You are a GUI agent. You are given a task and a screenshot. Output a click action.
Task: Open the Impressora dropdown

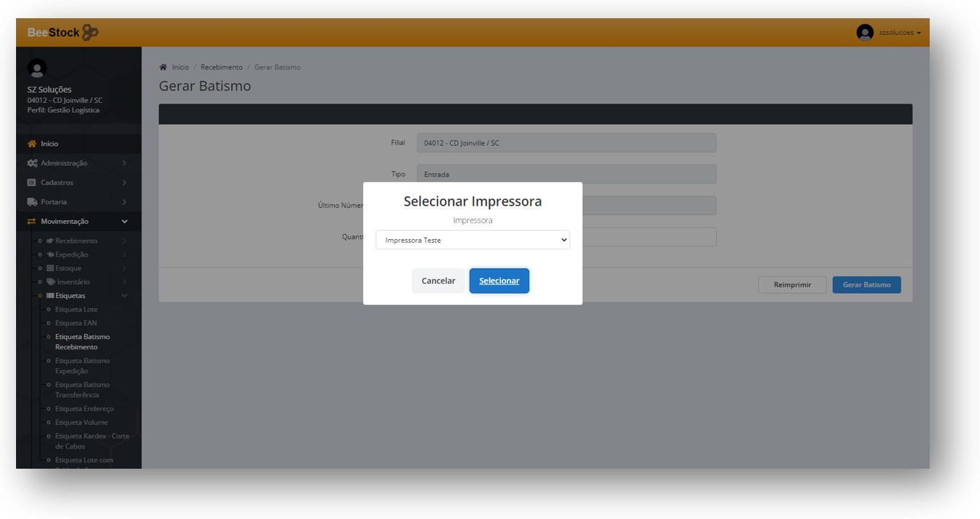(x=472, y=240)
